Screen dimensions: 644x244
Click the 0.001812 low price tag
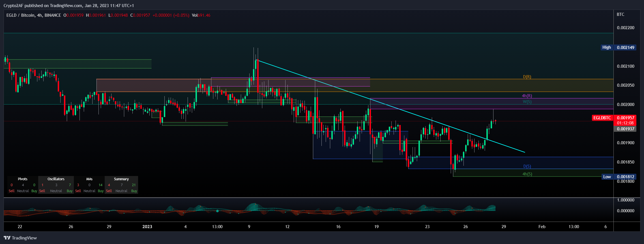pos(625,177)
